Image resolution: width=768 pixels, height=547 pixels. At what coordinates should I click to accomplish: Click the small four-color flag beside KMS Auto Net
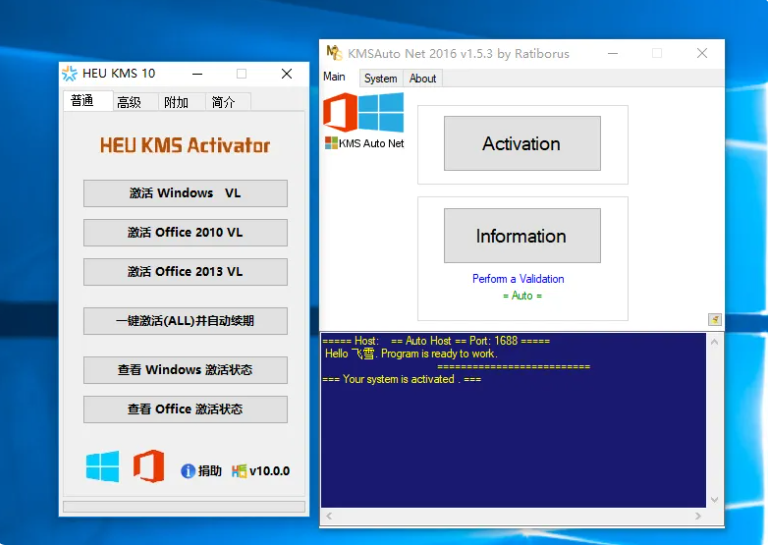click(331, 143)
